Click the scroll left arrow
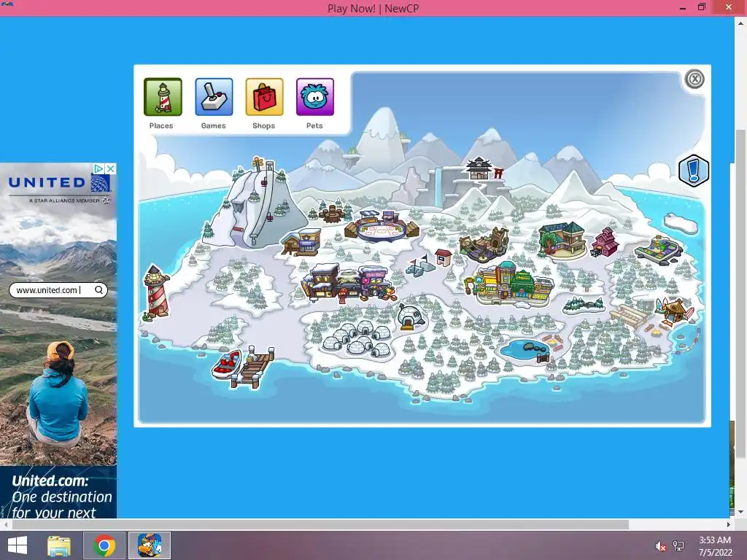 click(x=5, y=525)
